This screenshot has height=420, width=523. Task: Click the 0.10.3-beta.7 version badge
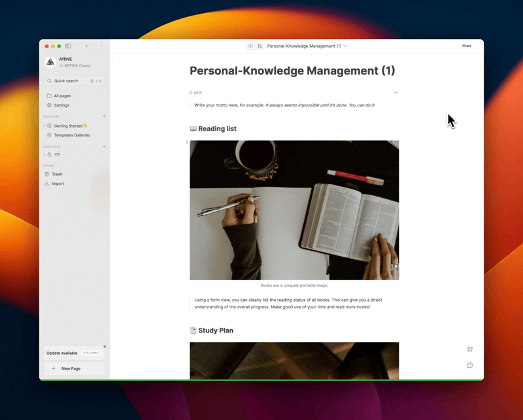pos(92,353)
